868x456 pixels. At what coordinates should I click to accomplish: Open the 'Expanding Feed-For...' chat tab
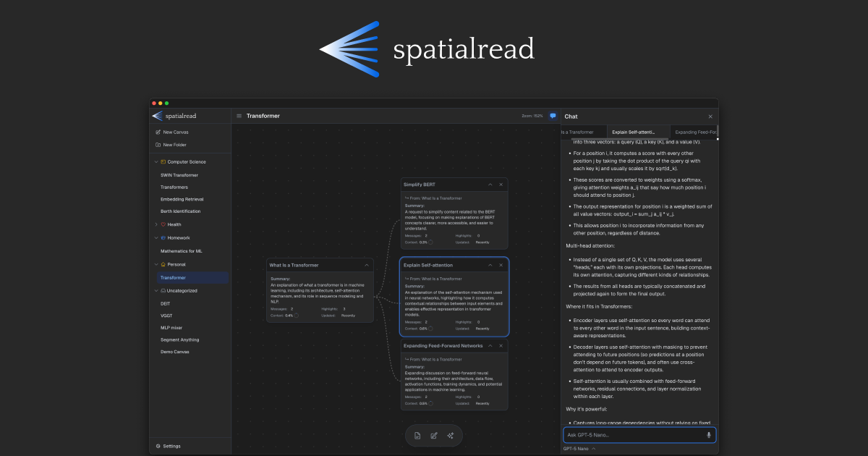[x=696, y=131]
